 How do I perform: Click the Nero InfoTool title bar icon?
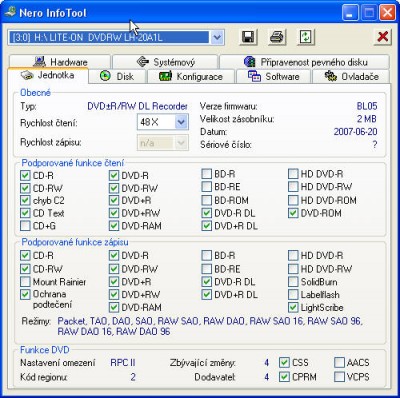[10, 13]
